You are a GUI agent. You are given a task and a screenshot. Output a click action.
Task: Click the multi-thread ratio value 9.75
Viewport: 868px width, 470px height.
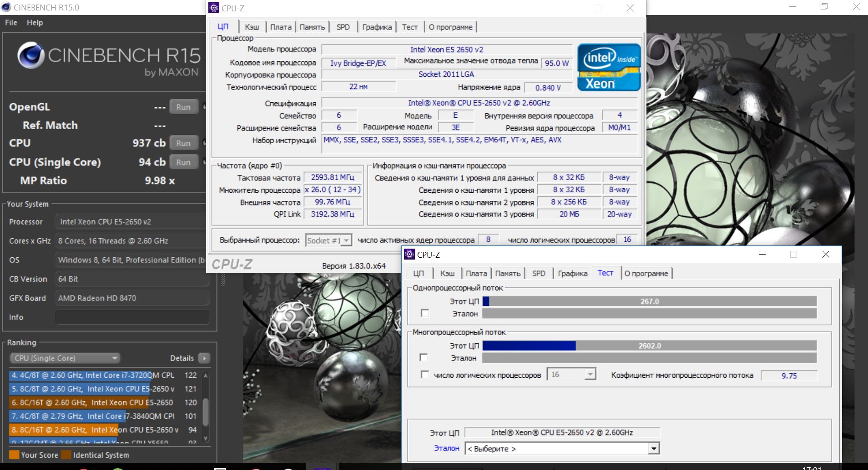pos(789,375)
